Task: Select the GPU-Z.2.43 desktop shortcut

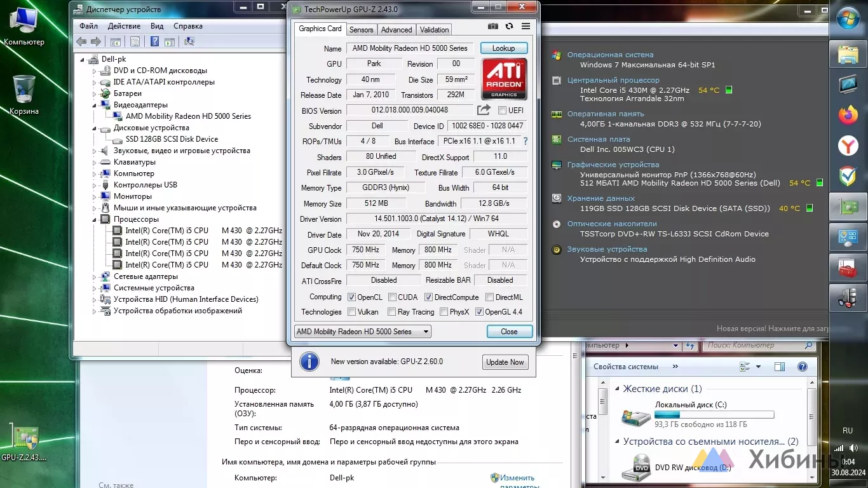Action: click(x=24, y=443)
